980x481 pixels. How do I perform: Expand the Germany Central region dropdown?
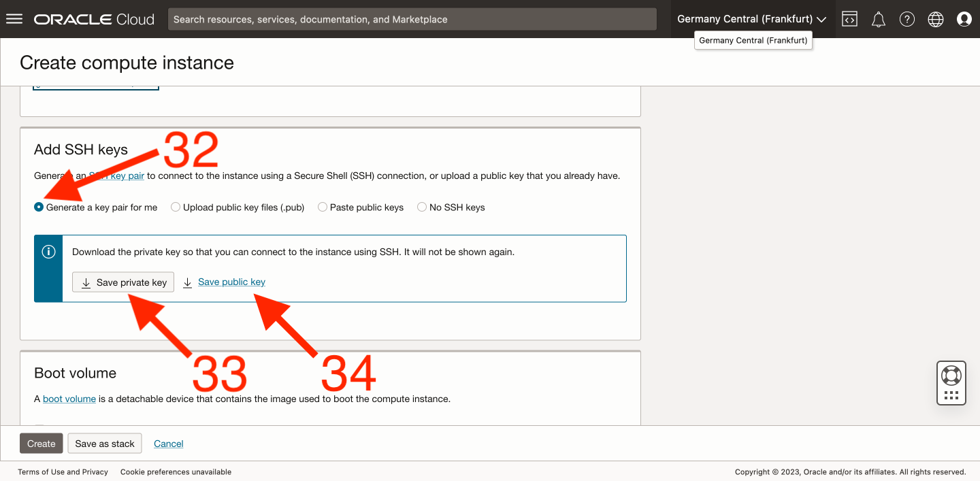pos(751,19)
